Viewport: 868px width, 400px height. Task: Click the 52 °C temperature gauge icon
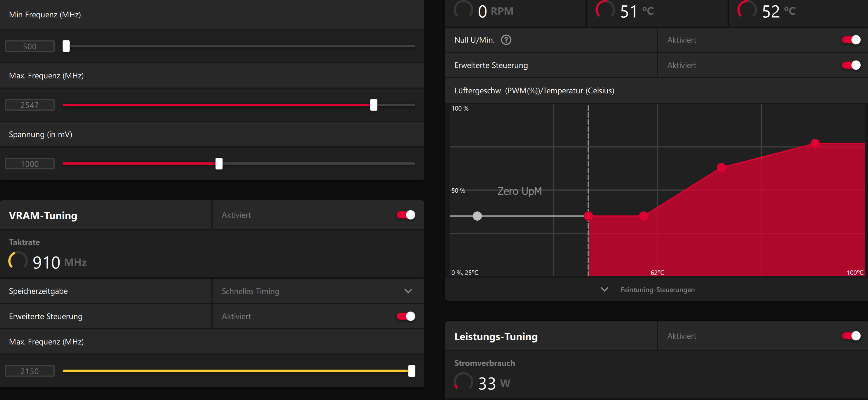pos(747,10)
